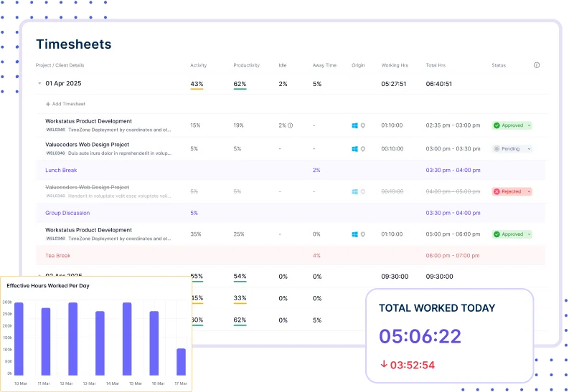This screenshot has width=574, height=392.
Task: Open the Approved dropdown for the 02:35 pm entry
Action: [x=530, y=125]
